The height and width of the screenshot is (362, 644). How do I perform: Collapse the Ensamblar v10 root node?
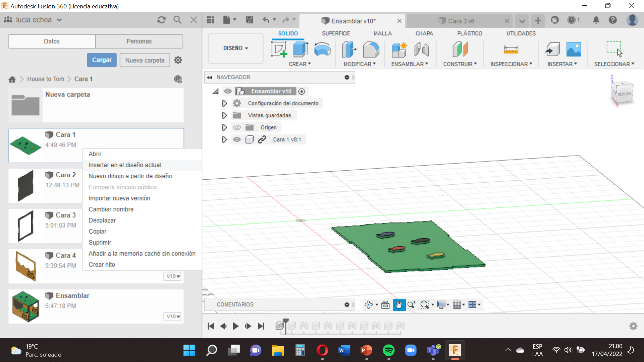tap(216, 91)
